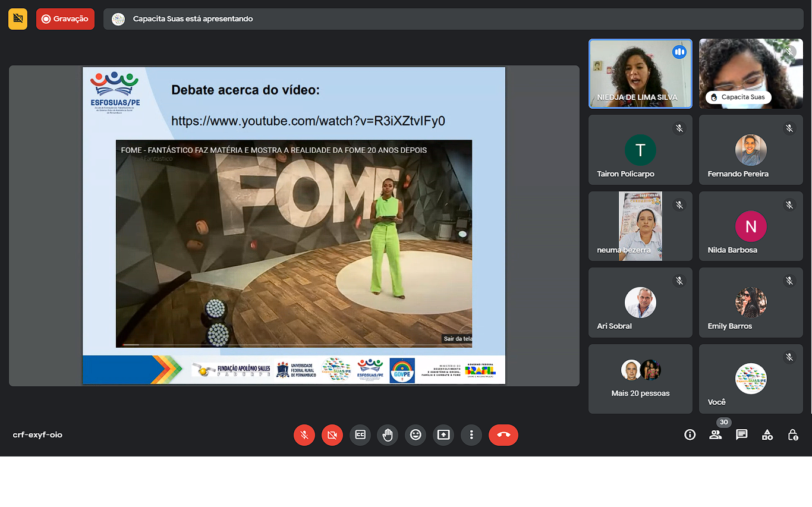Click the red Gravação recording indicator

click(x=65, y=19)
